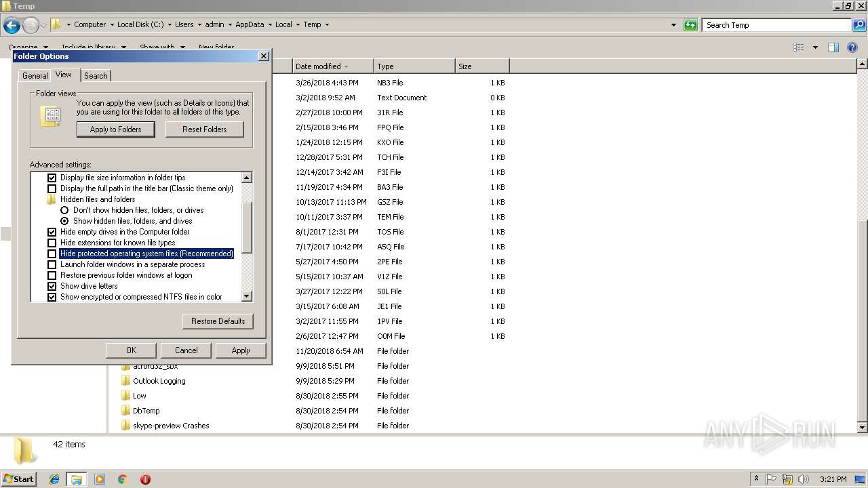The height and width of the screenshot is (488, 868).
Task: Click the Apply button
Action: 241,350
